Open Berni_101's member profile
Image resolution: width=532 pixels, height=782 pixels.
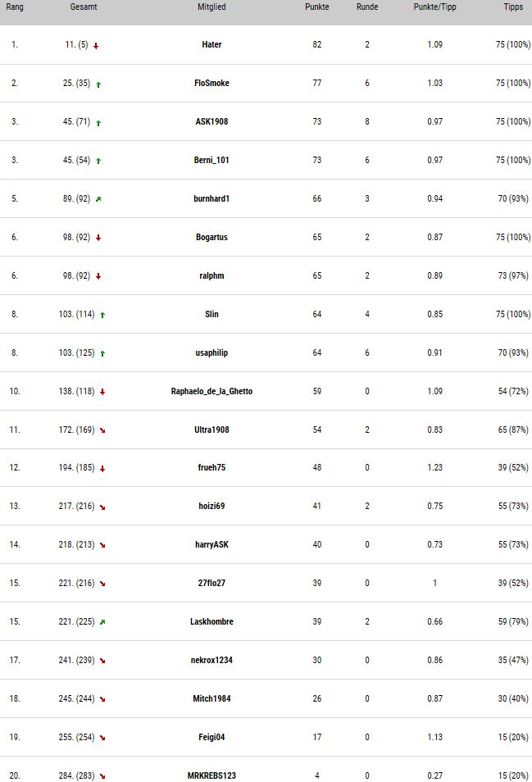[211, 160]
